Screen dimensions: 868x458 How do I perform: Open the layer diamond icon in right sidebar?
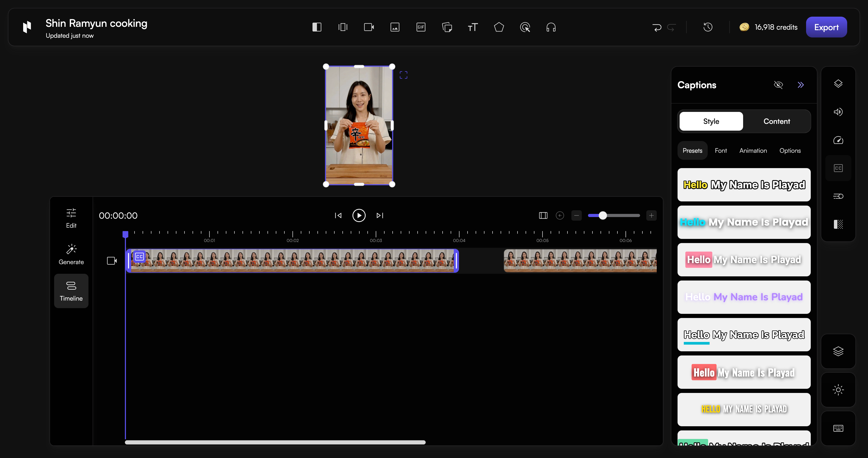(x=838, y=84)
